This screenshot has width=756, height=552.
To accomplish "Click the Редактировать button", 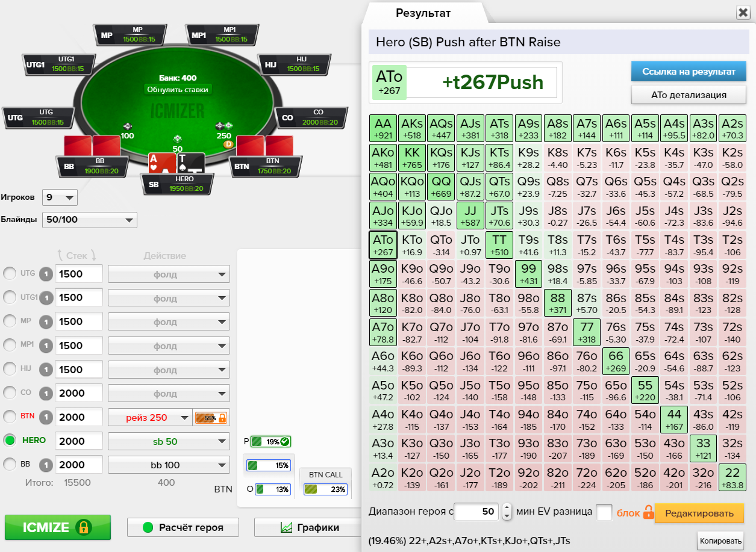I will pos(699,513).
